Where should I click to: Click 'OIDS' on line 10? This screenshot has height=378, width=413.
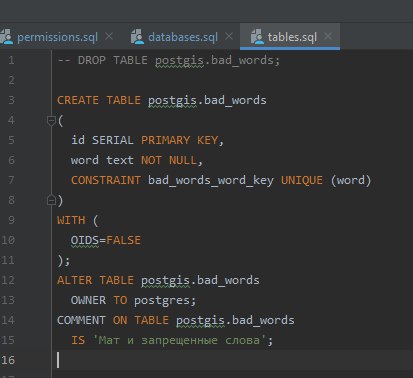click(85, 240)
